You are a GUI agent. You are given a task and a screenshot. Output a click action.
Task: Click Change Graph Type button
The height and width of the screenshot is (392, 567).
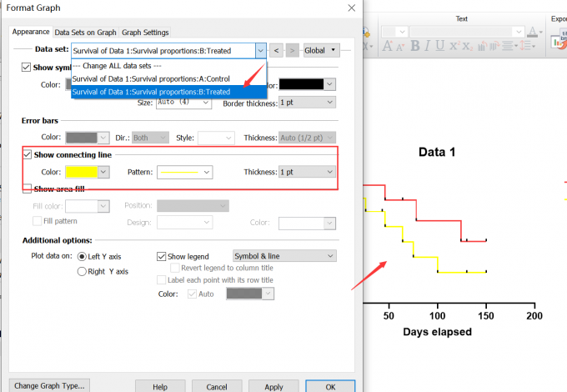(49, 385)
